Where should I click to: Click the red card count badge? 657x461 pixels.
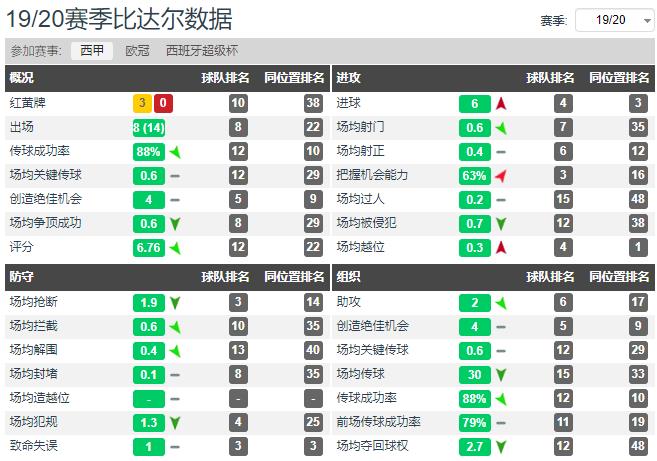tap(163, 102)
